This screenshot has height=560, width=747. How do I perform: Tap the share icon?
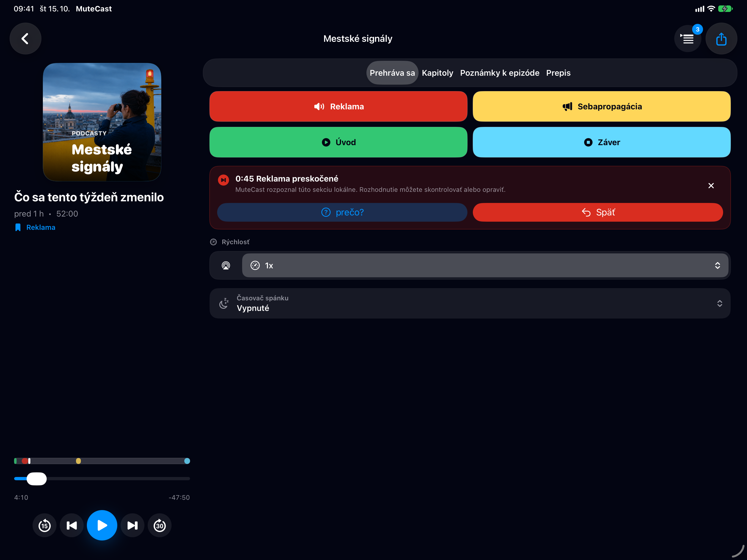click(721, 39)
